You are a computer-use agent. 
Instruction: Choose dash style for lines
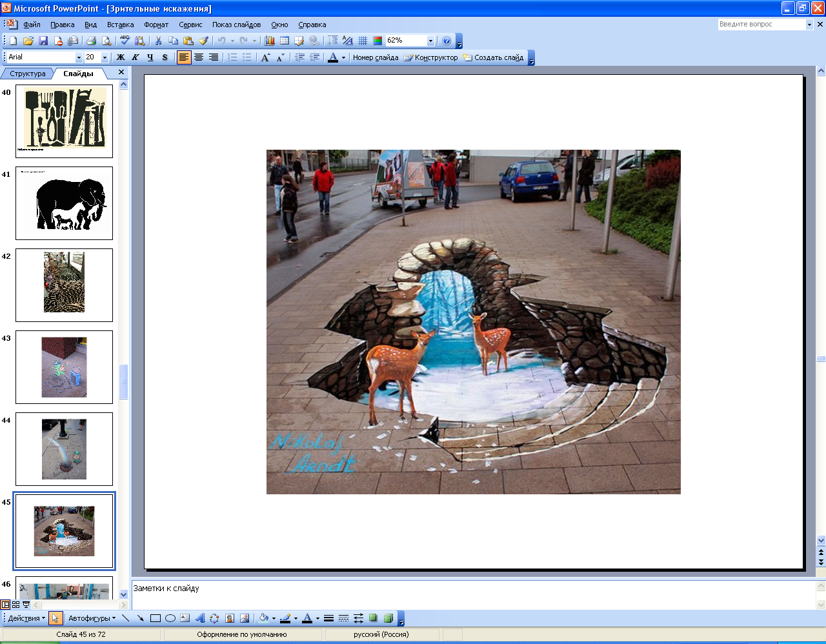pyautogui.click(x=343, y=618)
